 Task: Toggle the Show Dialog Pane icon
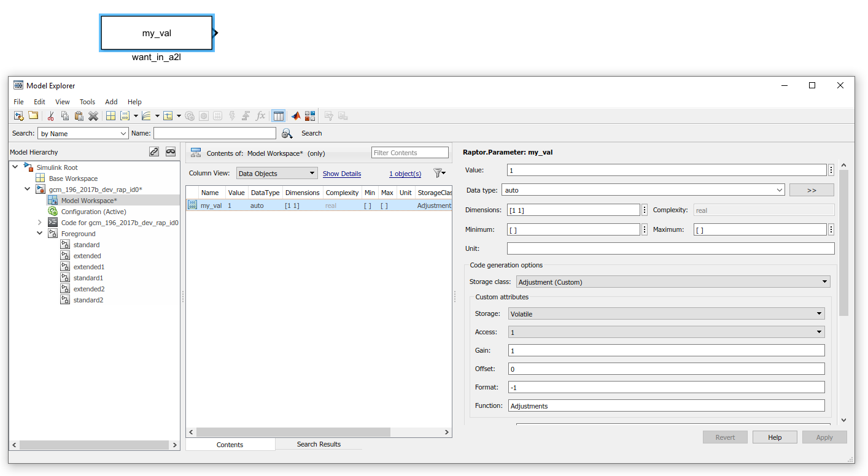[278, 115]
